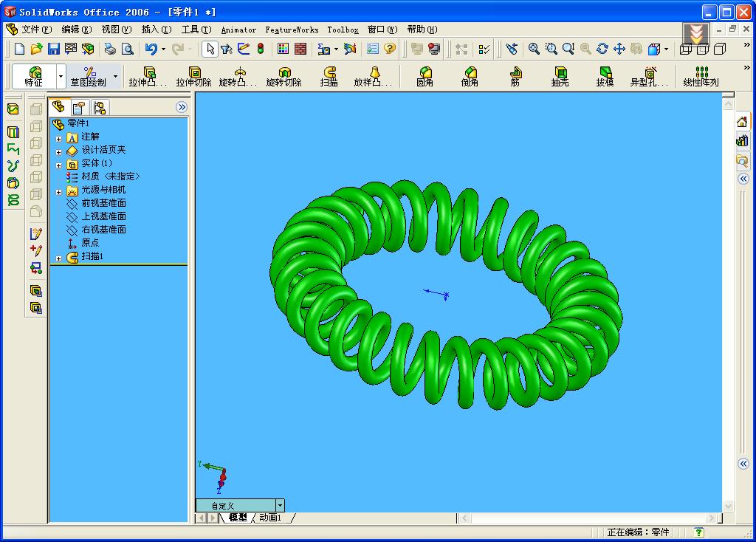Image resolution: width=756 pixels, height=542 pixels.
Task: Open the view orientation dropdown arrow
Action: pos(667,49)
